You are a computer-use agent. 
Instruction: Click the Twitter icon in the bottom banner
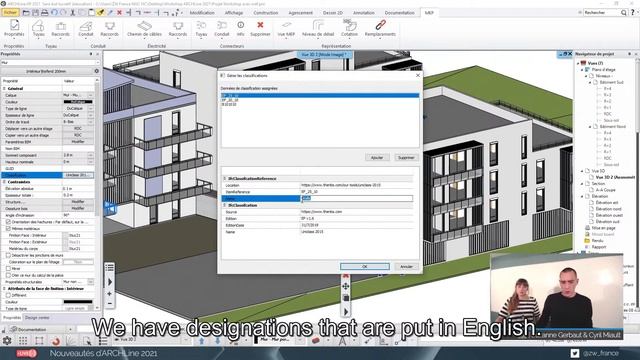click(575, 353)
